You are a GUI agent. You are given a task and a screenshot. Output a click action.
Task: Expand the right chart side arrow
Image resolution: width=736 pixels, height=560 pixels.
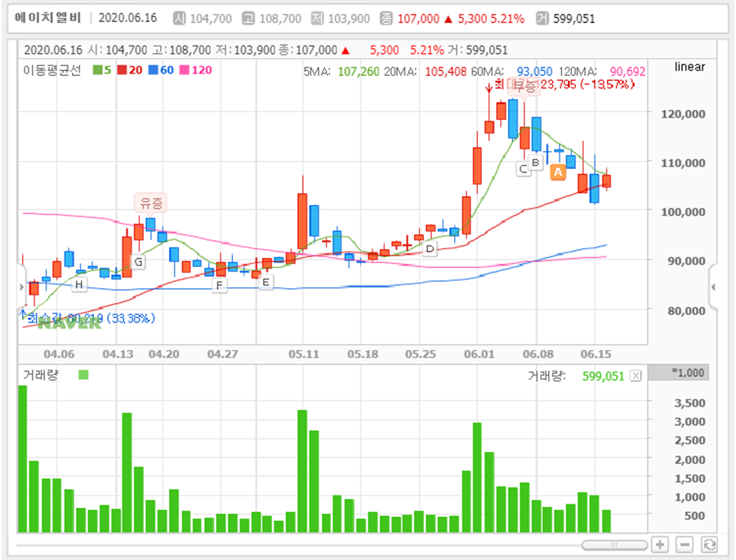pyautogui.click(x=713, y=287)
